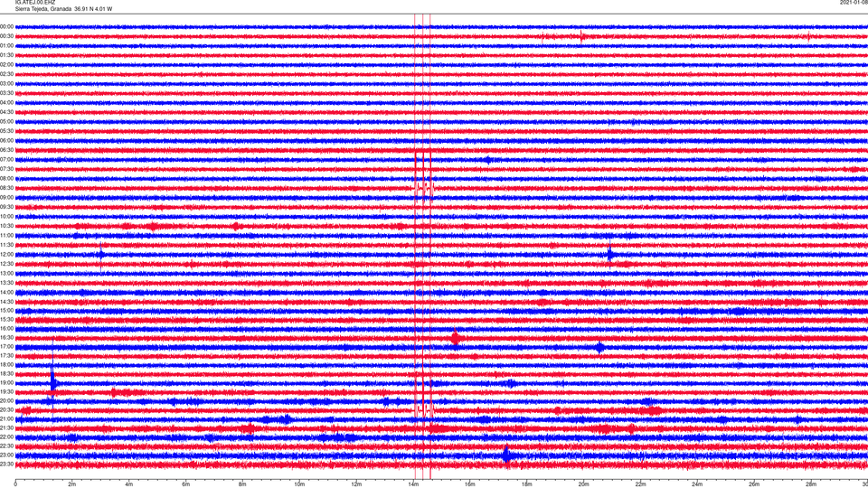The width and height of the screenshot is (868, 488).
Task: Click the 10:30 trace label
Action: click(6, 226)
